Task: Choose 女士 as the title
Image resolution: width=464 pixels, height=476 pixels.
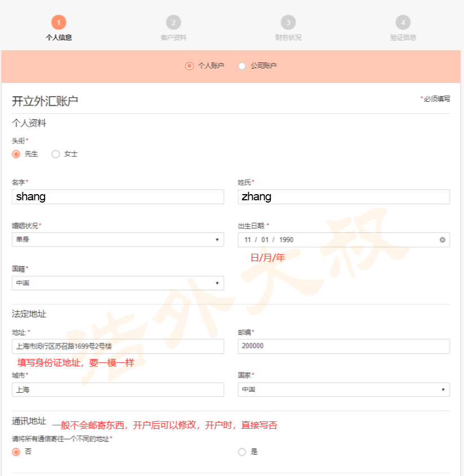Action: 56,154
